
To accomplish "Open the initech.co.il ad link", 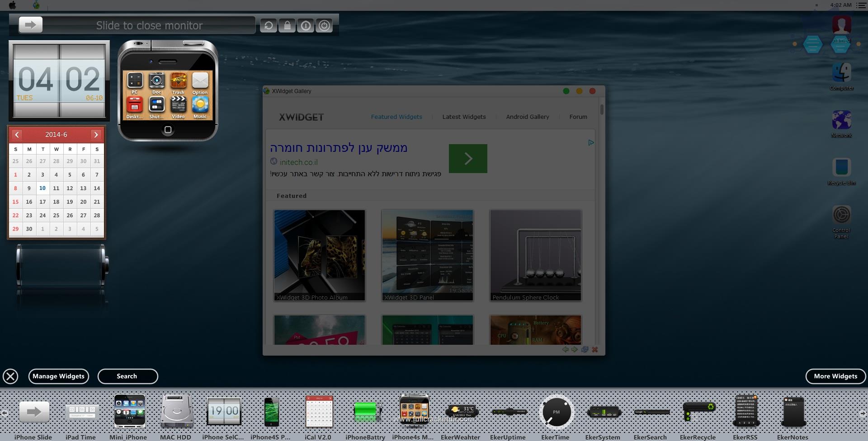I will coord(298,162).
